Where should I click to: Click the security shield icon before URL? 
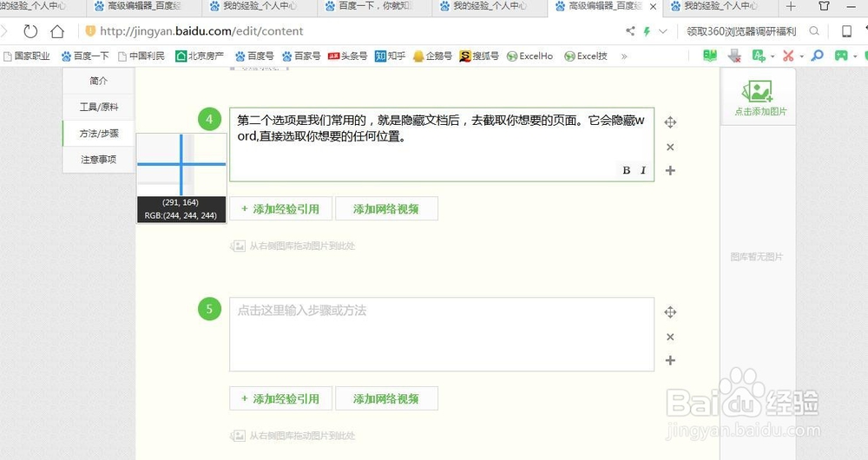(x=90, y=31)
